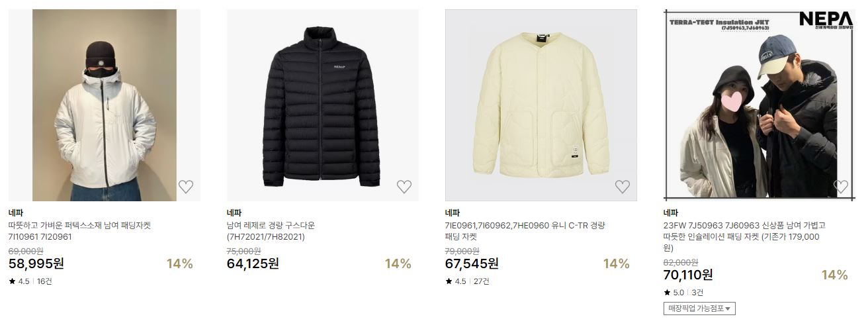Click the 64,125원 price
868x335 pixels.
click(x=253, y=263)
